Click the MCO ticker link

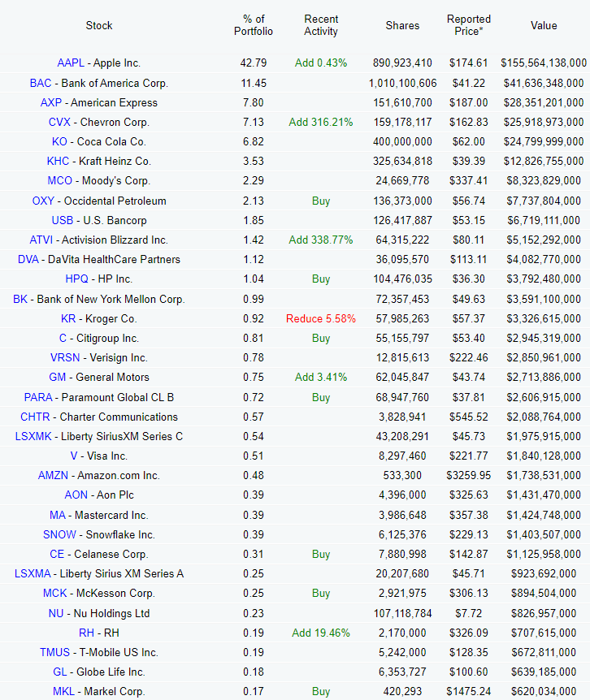[x=60, y=181]
